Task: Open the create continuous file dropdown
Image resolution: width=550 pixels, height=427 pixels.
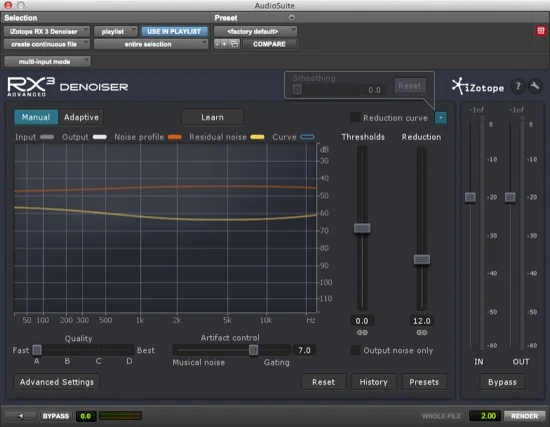Action: (x=47, y=44)
